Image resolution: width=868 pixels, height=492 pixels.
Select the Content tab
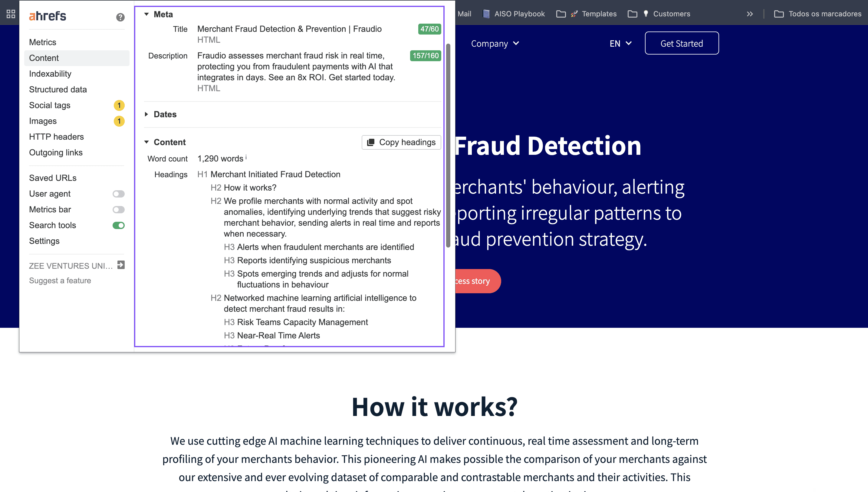click(77, 58)
